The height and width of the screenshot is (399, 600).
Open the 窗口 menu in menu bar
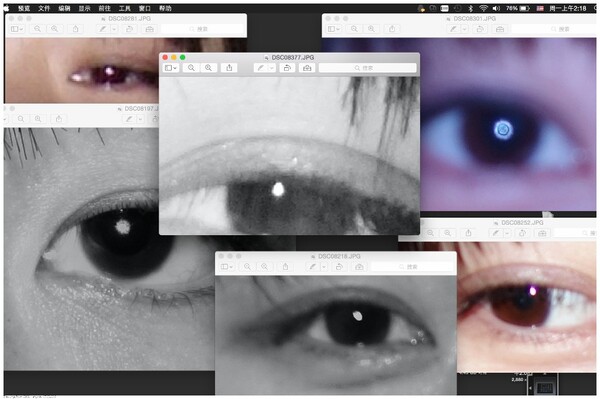pos(145,8)
